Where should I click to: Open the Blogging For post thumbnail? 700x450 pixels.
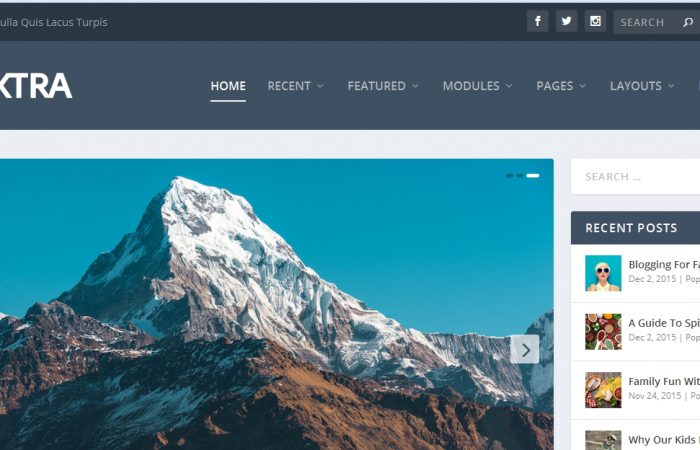point(603,273)
